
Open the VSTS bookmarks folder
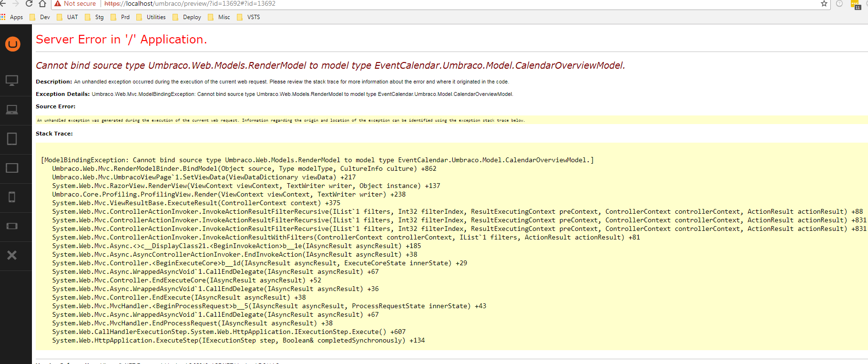(248, 17)
